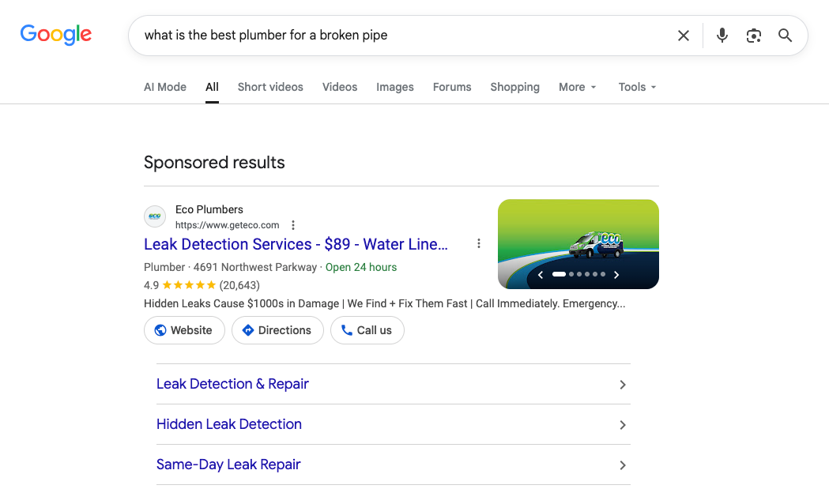829x504 pixels.
Task: Click the https://www.geteco.com URL
Action: (x=228, y=225)
